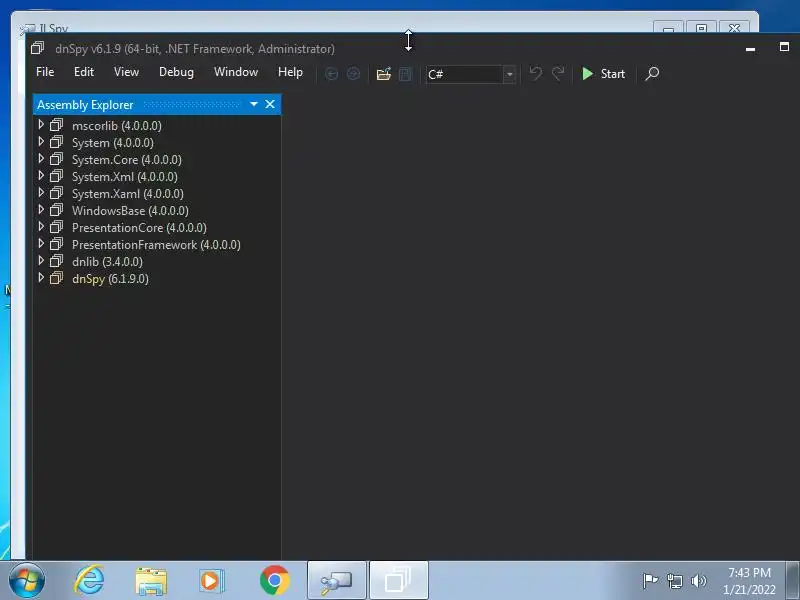The image size is (800, 600).
Task: Click the redo arrow icon
Action: pyautogui.click(x=558, y=73)
